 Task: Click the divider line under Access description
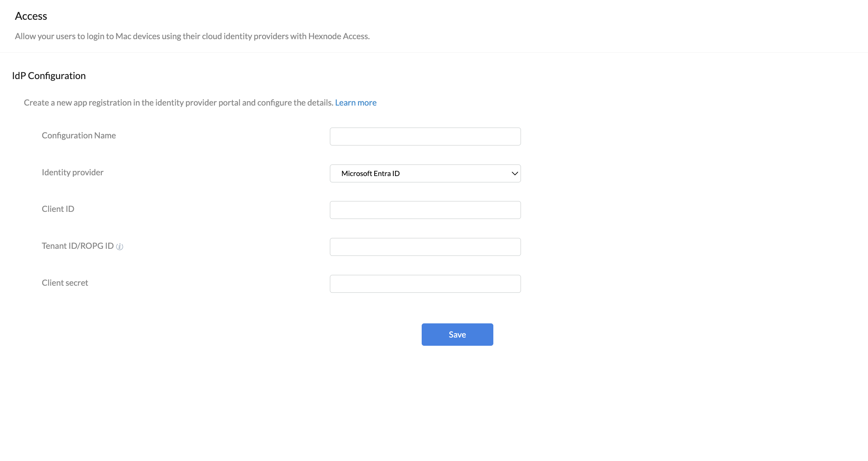(434, 52)
